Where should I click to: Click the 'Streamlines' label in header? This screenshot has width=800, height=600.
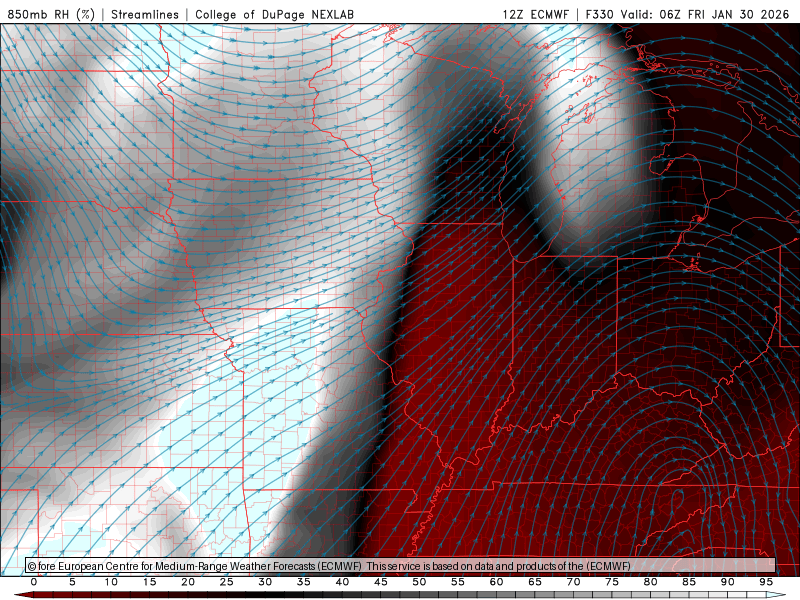pyautogui.click(x=145, y=14)
